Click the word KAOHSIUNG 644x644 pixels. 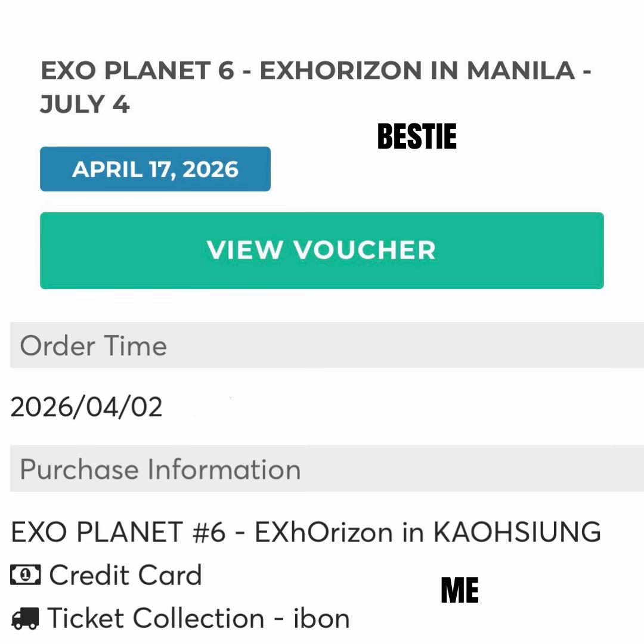(x=517, y=531)
